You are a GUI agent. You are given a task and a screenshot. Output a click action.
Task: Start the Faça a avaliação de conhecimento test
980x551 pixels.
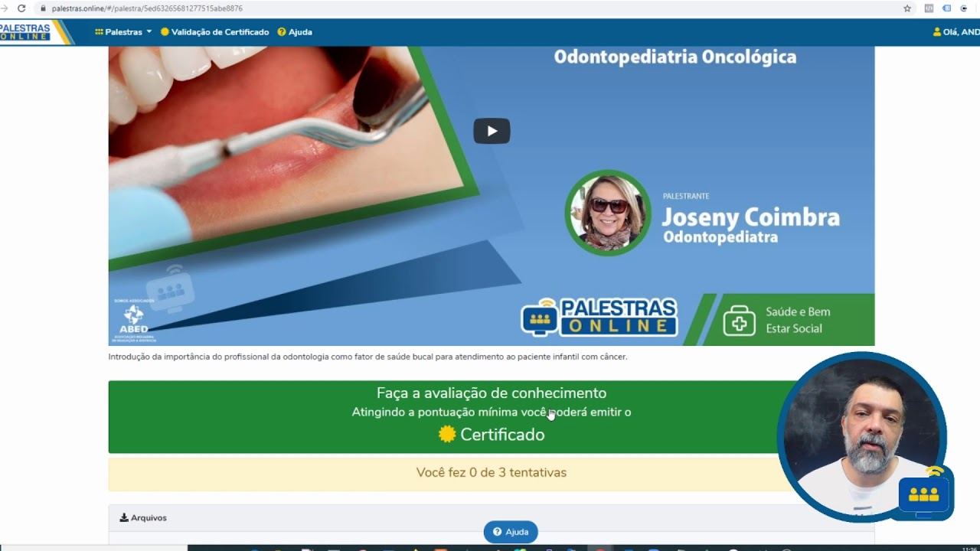click(x=492, y=416)
